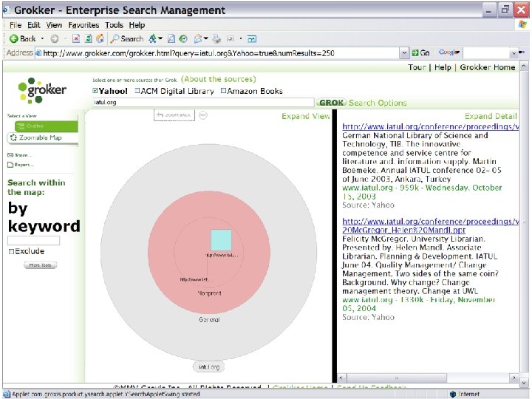The image size is (532, 399).
Task: Click the grokker logo
Action: click(x=42, y=90)
